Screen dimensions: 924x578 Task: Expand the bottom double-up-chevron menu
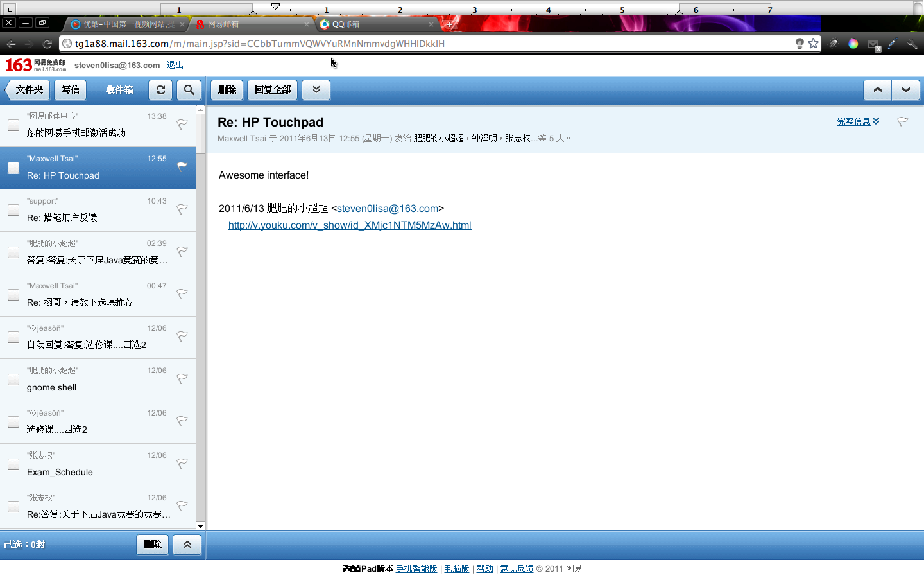[x=187, y=545]
